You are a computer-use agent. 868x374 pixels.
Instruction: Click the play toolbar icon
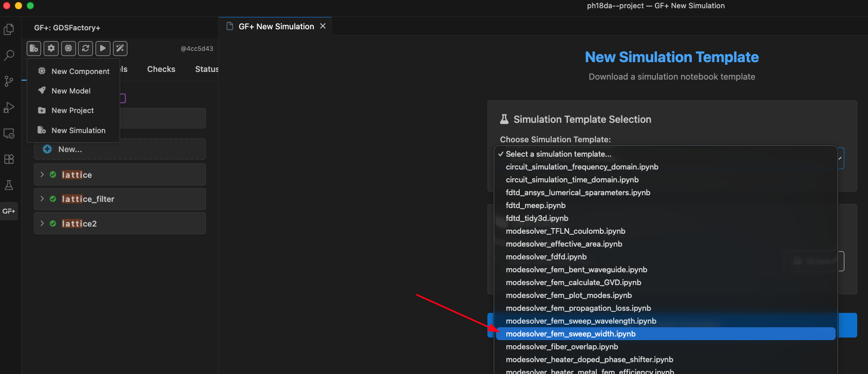[103, 48]
